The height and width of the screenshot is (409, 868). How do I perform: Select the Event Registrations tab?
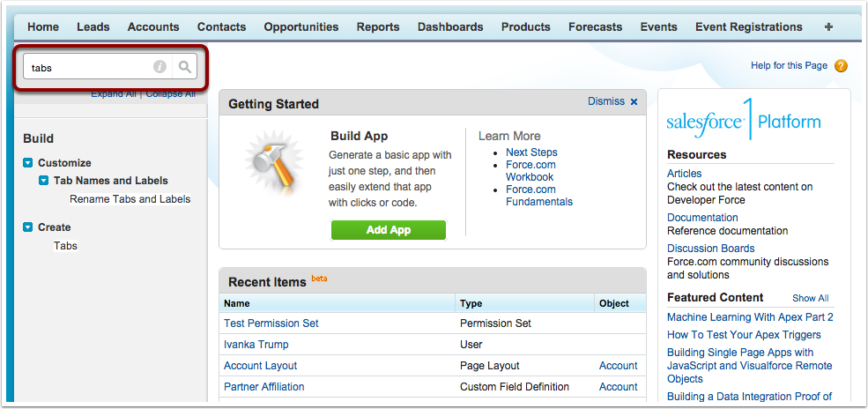click(749, 26)
